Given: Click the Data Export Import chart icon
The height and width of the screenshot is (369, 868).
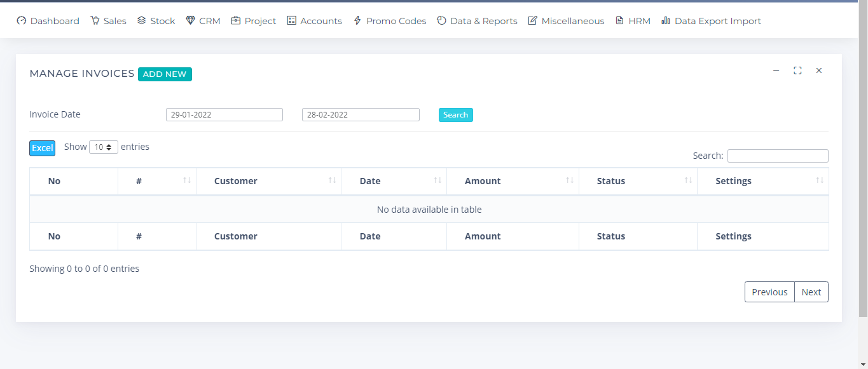Looking at the screenshot, I should (x=665, y=20).
